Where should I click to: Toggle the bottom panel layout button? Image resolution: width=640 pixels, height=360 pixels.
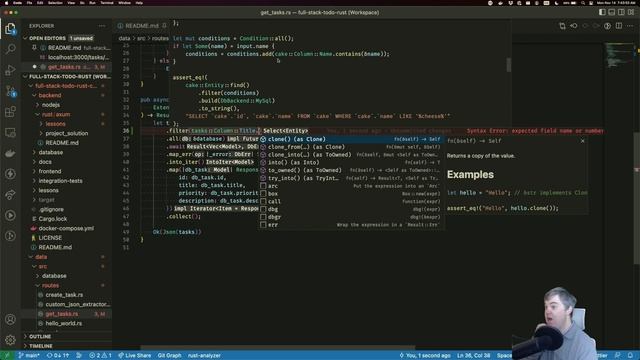coord(611,13)
